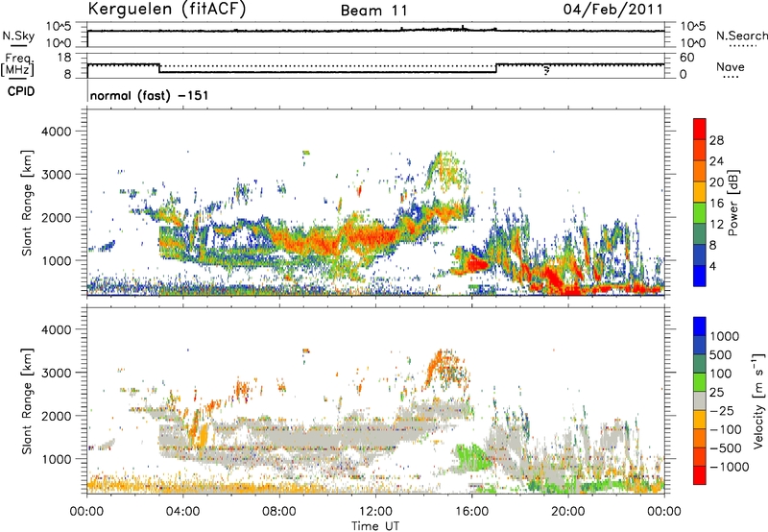Click the "08:00" time axis tick label

279,512
